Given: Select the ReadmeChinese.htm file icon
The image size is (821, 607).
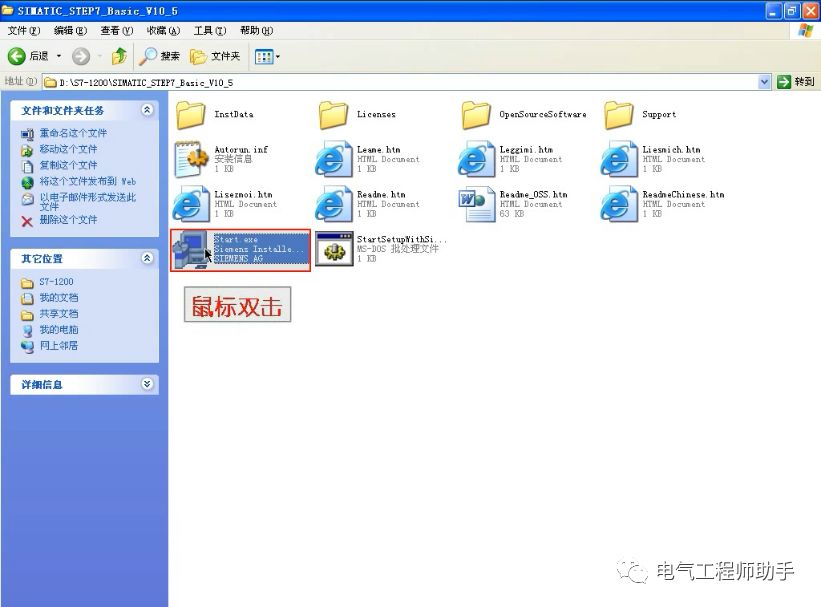Looking at the screenshot, I should coord(619,204).
